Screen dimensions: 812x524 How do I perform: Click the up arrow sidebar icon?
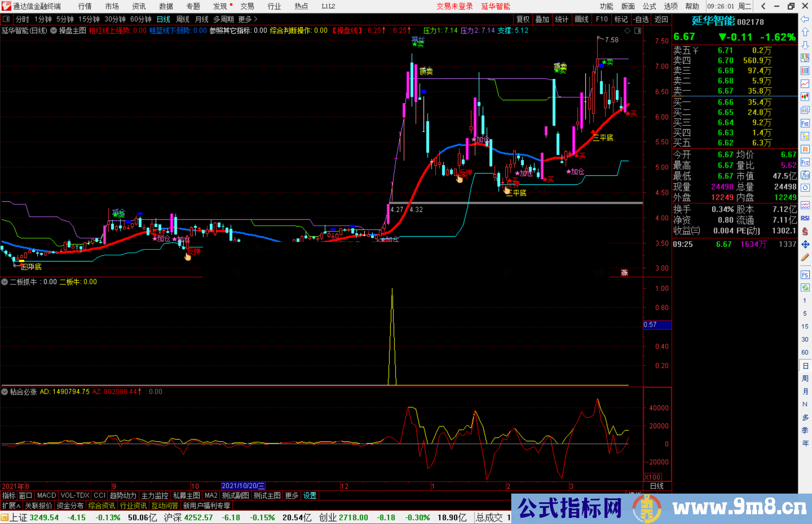[805, 32]
